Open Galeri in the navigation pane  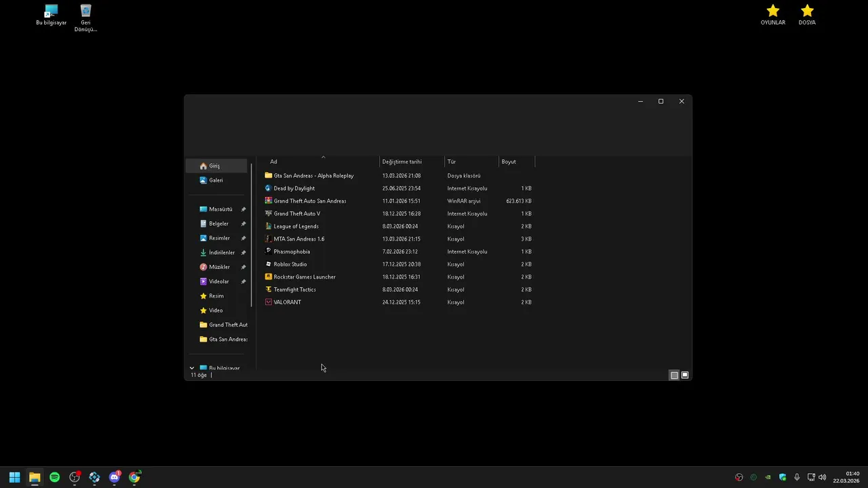pos(217,180)
